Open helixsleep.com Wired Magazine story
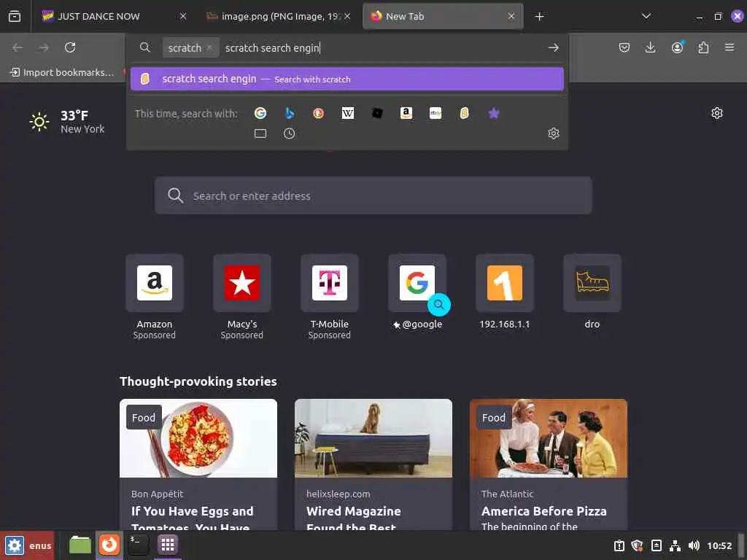This screenshot has height=560, width=747. [373, 464]
